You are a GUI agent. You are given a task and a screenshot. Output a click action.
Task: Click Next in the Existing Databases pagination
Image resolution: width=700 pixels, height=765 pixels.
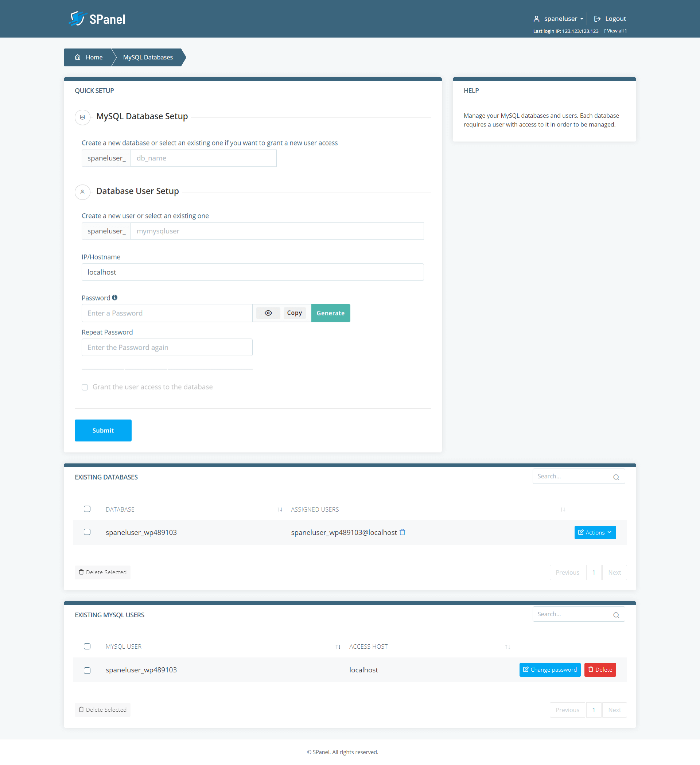click(615, 572)
